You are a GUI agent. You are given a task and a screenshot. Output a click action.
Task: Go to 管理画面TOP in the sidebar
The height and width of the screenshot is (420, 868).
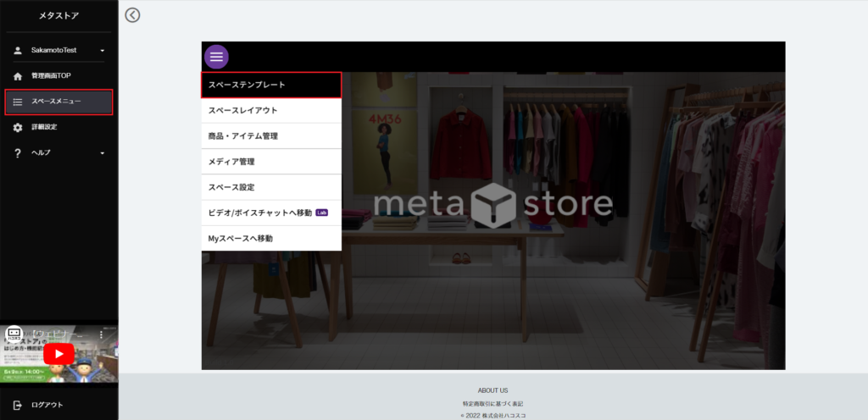click(58, 76)
